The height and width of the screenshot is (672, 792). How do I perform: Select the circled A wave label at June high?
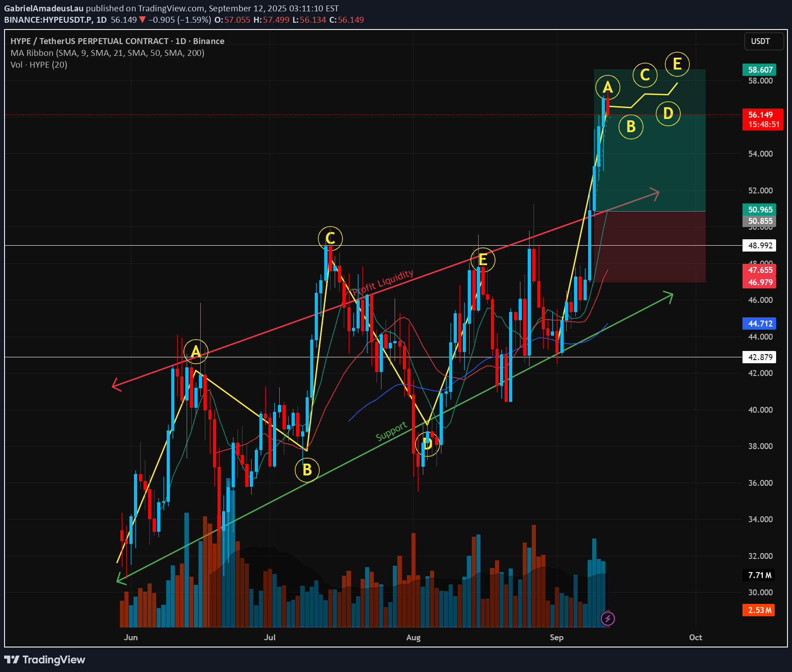click(196, 351)
